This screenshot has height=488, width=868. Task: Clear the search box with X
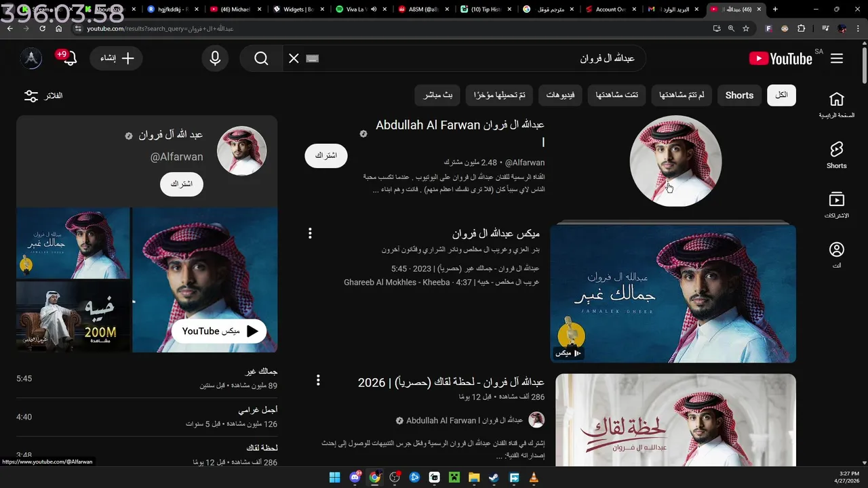click(x=294, y=58)
